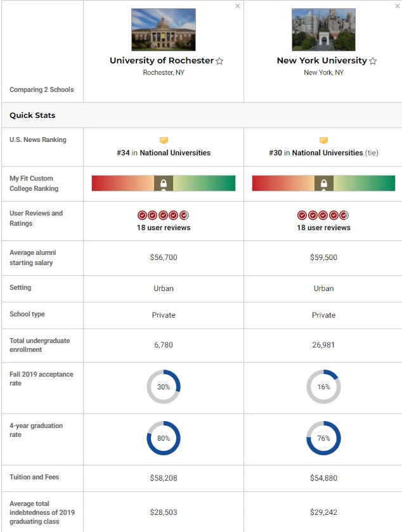Open New York University campus photo
The height and width of the screenshot is (532, 402).
tap(323, 30)
